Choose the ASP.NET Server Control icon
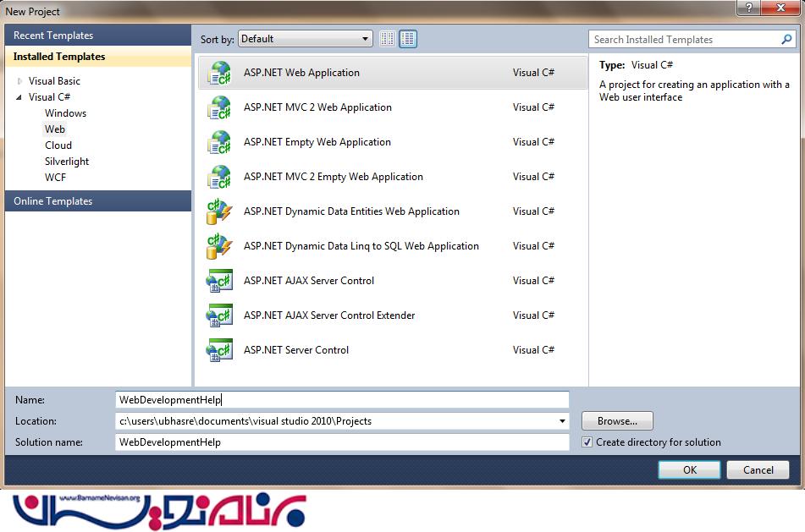The height and width of the screenshot is (532, 805). point(219,350)
